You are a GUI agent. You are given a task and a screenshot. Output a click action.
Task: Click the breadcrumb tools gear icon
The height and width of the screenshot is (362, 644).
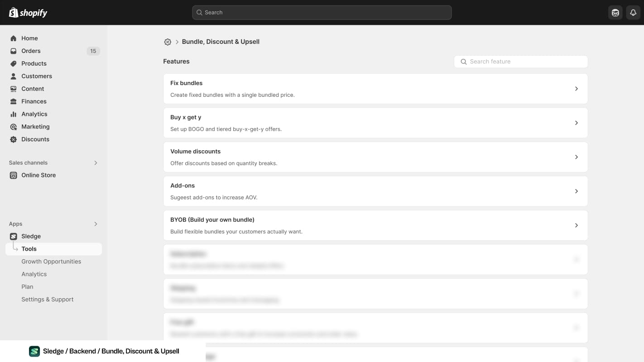[x=168, y=42]
